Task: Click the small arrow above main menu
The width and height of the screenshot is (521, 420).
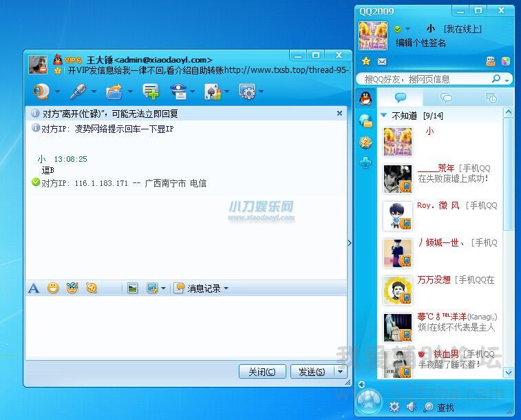Action: [x=361, y=385]
